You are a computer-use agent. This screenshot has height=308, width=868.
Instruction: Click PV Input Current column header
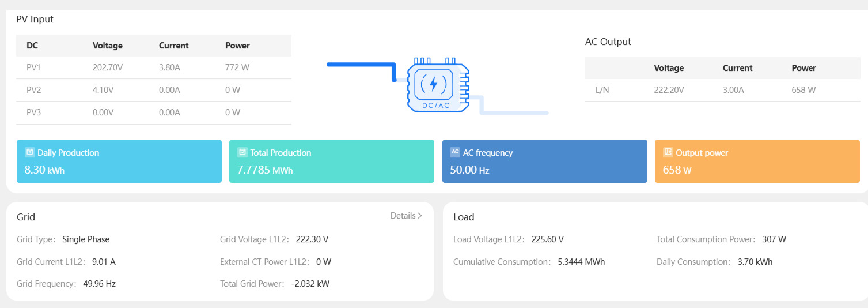tap(174, 46)
